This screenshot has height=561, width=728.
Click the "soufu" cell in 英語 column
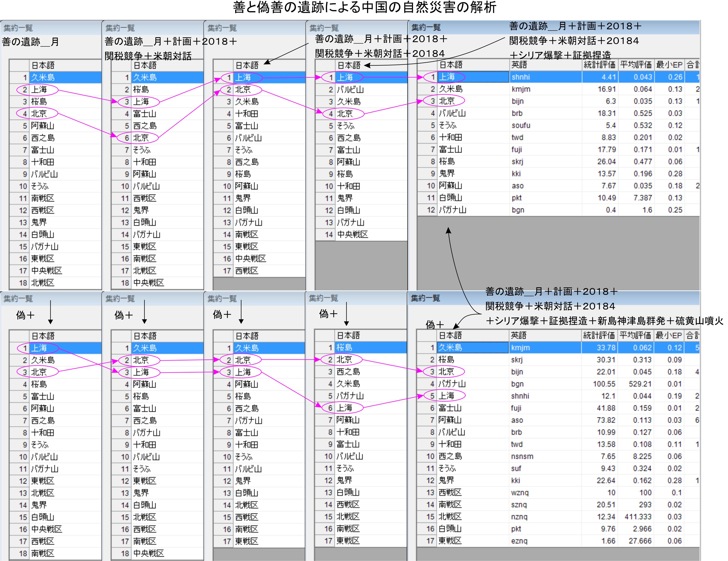pyautogui.click(x=521, y=125)
